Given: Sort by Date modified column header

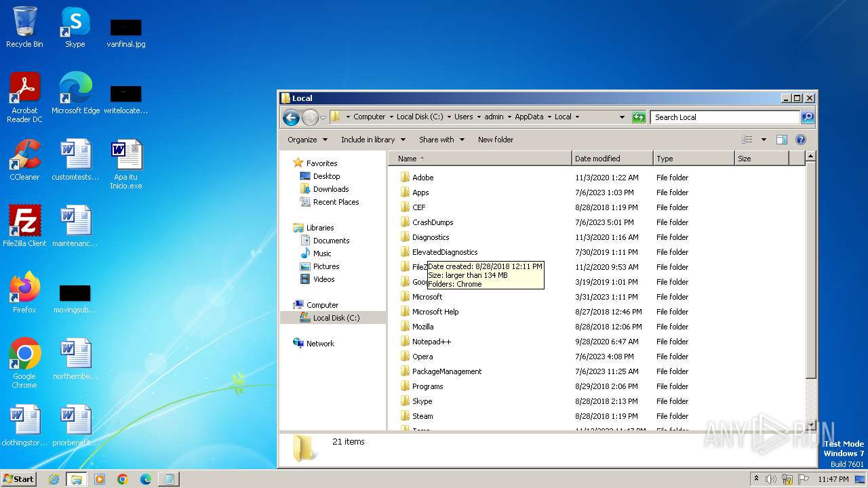Looking at the screenshot, I should point(612,159).
